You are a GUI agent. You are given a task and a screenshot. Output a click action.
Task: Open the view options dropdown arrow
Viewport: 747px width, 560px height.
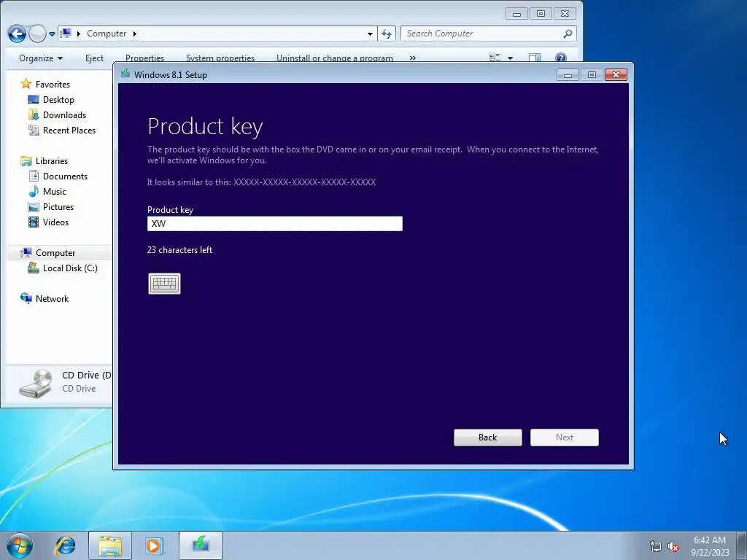coord(510,58)
